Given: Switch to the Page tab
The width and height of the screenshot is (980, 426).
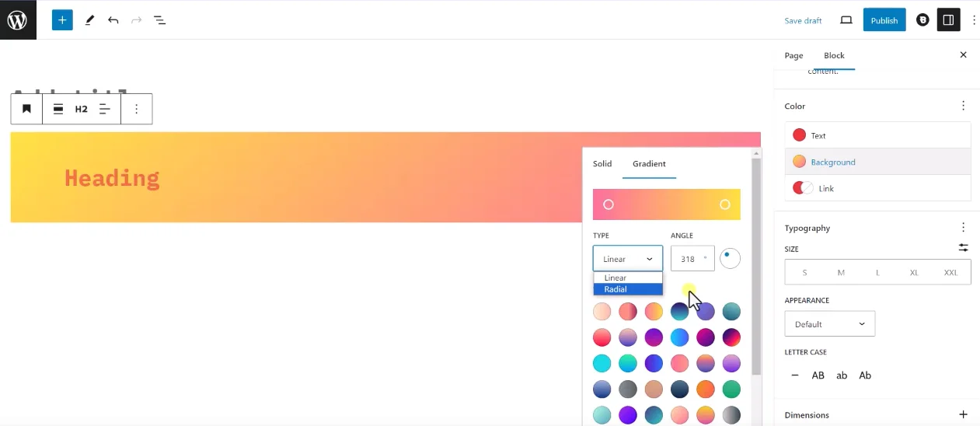Looking at the screenshot, I should (793, 56).
